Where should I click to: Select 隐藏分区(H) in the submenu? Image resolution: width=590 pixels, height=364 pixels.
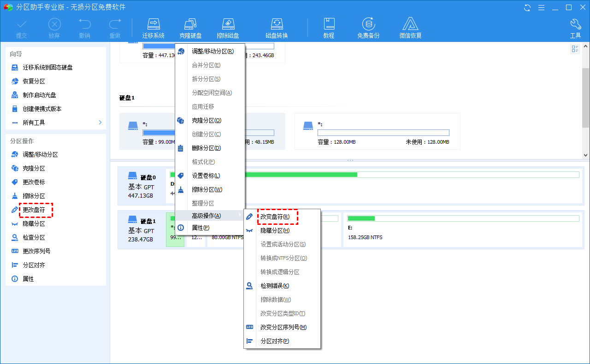[282, 230]
